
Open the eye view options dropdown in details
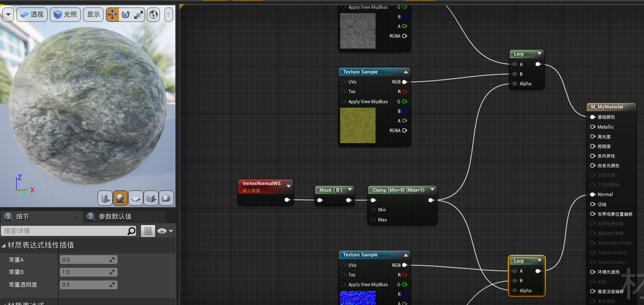pos(165,231)
